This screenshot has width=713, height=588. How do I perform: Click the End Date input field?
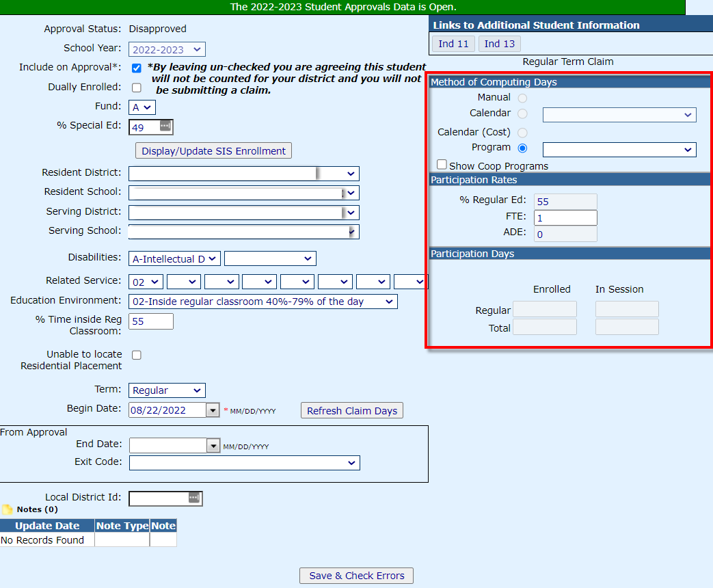(x=168, y=446)
